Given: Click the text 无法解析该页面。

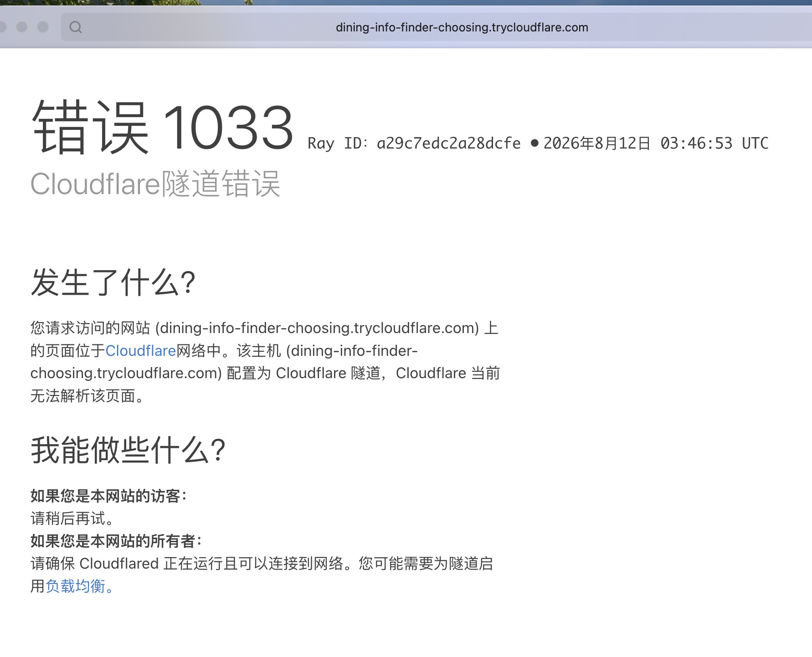Looking at the screenshot, I should (x=87, y=395).
